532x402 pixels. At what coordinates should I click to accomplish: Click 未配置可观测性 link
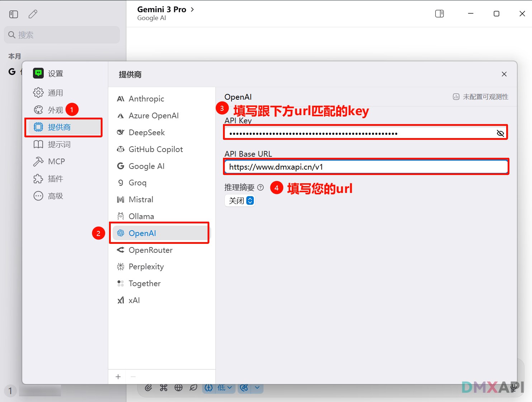(x=481, y=97)
